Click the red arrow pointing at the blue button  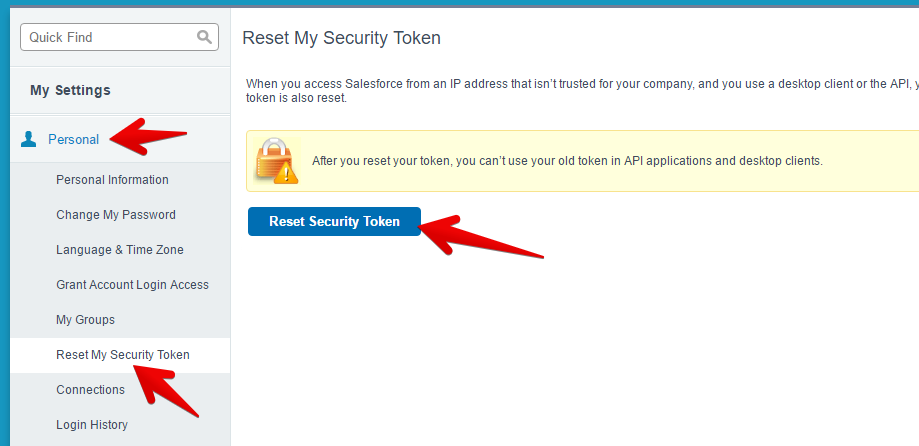pos(480,237)
